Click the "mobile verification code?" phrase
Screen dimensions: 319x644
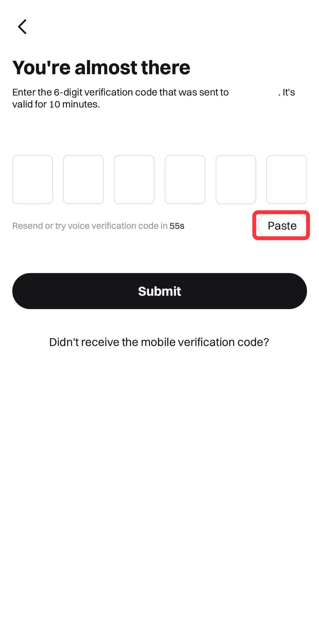[205, 342]
